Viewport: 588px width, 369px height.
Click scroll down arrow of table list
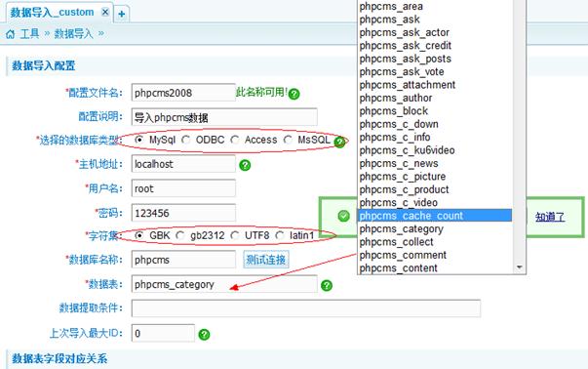520,267
